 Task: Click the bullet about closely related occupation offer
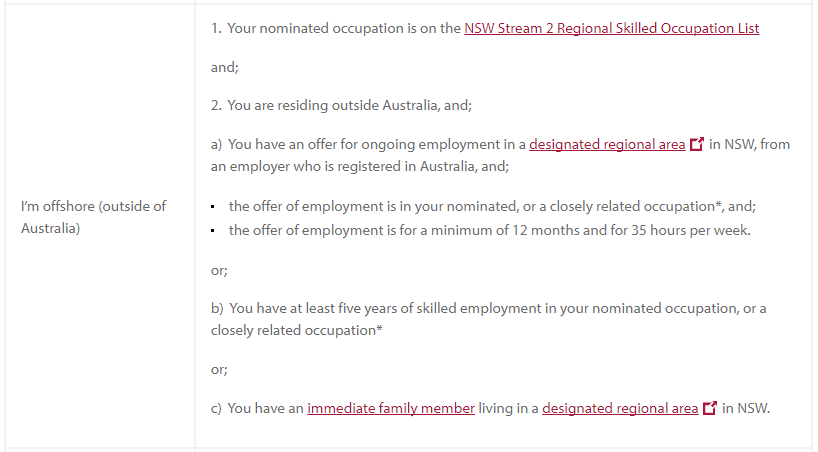[492, 206]
